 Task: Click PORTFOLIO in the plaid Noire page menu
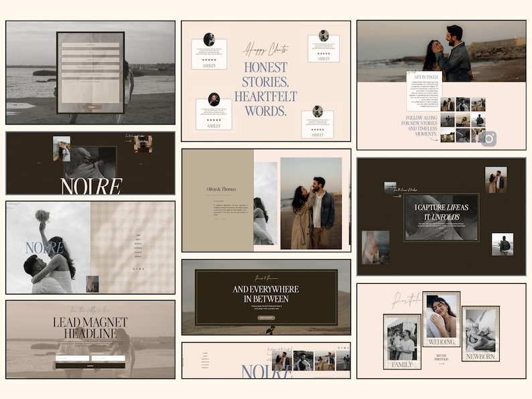(x=138, y=248)
